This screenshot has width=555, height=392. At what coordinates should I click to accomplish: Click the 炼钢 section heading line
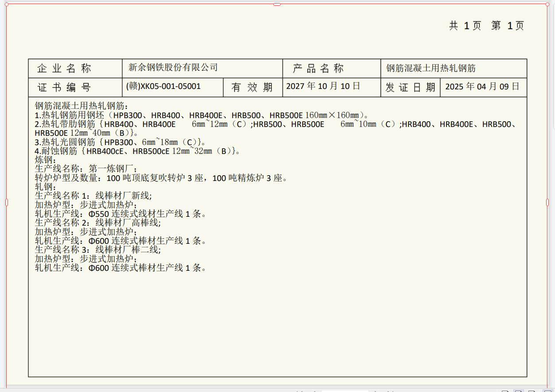[x=46, y=160]
